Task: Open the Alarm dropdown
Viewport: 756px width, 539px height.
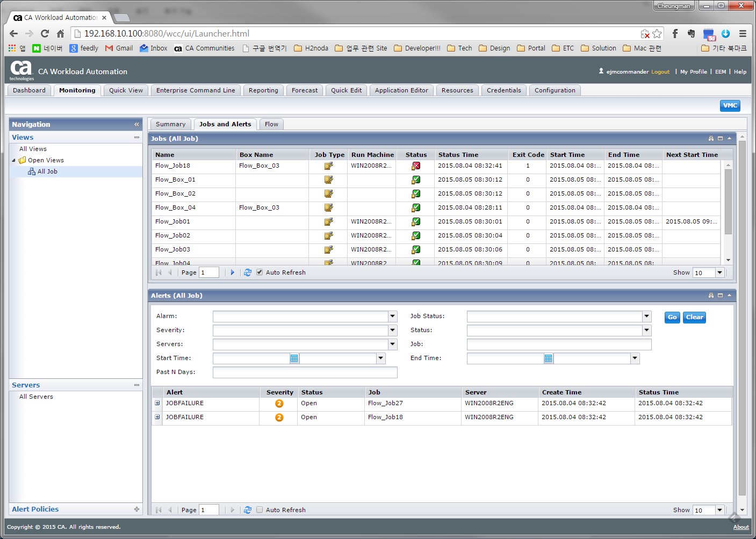Action: pyautogui.click(x=392, y=316)
